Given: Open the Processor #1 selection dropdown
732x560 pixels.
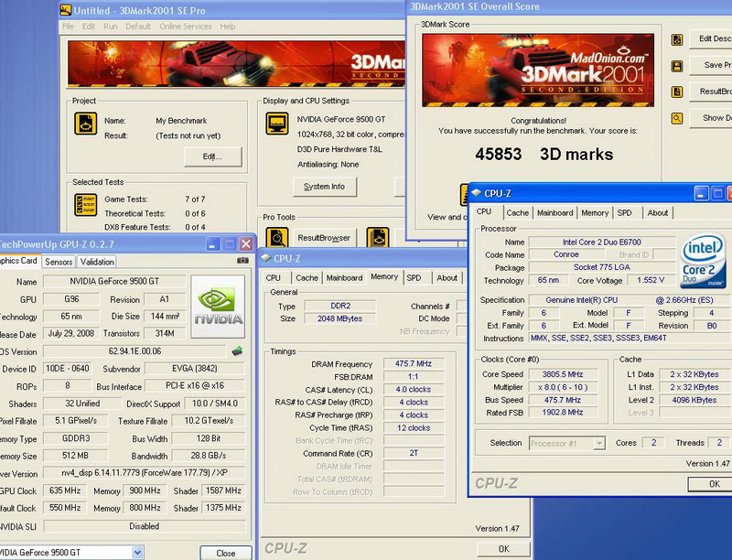Looking at the screenshot, I should (599, 443).
